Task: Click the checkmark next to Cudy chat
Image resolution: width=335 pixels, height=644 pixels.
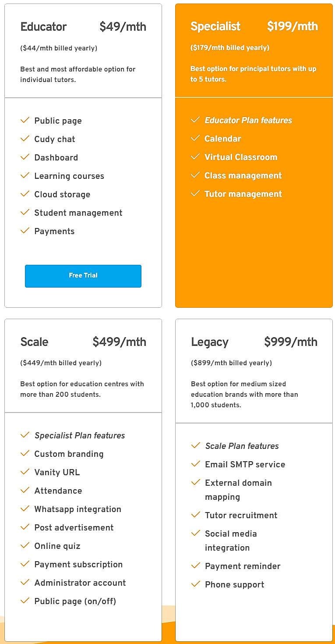Action: [25, 139]
